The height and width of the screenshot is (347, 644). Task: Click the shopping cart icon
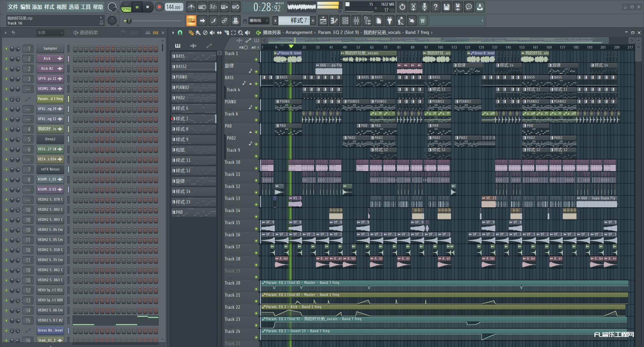[423, 21]
